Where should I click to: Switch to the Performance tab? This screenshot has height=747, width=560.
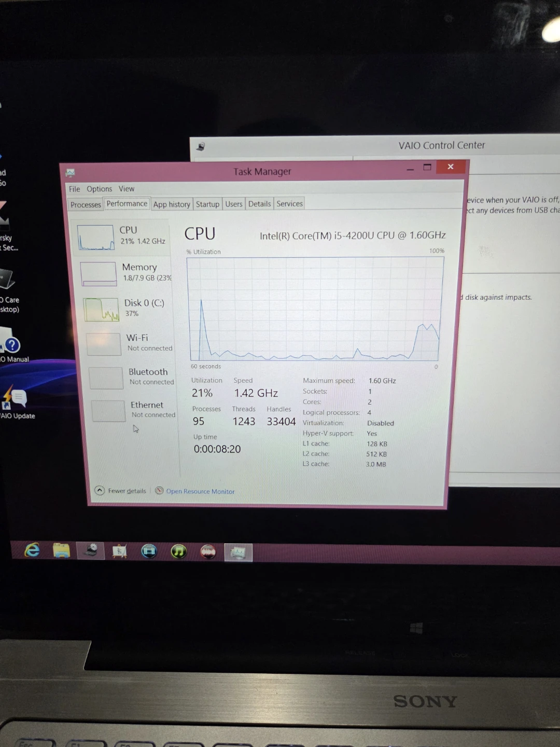(127, 203)
